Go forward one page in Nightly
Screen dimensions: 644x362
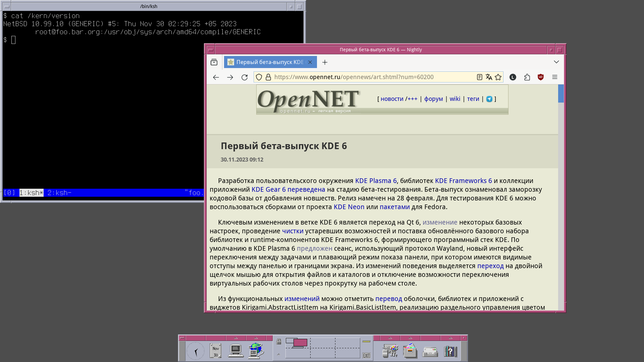230,77
